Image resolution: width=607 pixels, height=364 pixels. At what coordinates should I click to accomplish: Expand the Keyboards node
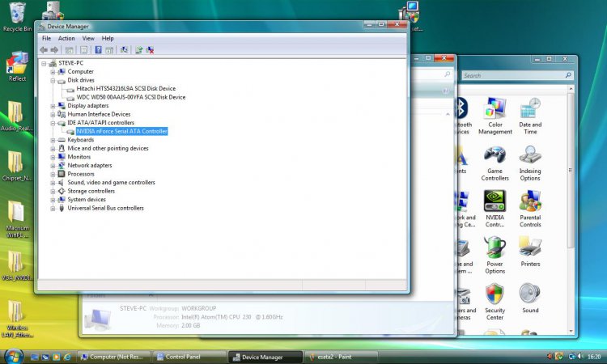tap(53, 140)
